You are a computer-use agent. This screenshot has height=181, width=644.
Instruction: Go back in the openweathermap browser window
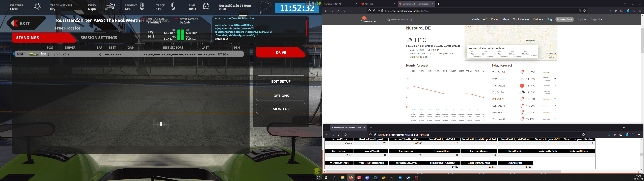coord(326,11)
